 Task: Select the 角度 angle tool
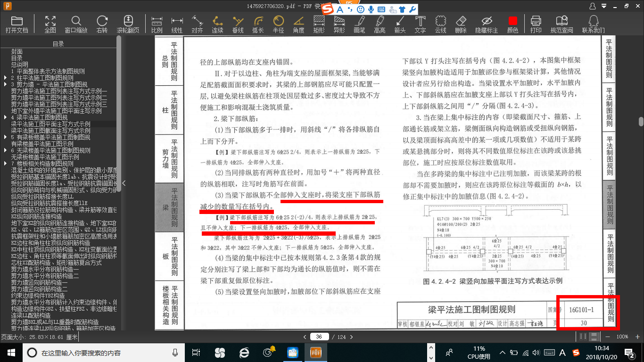click(x=298, y=24)
